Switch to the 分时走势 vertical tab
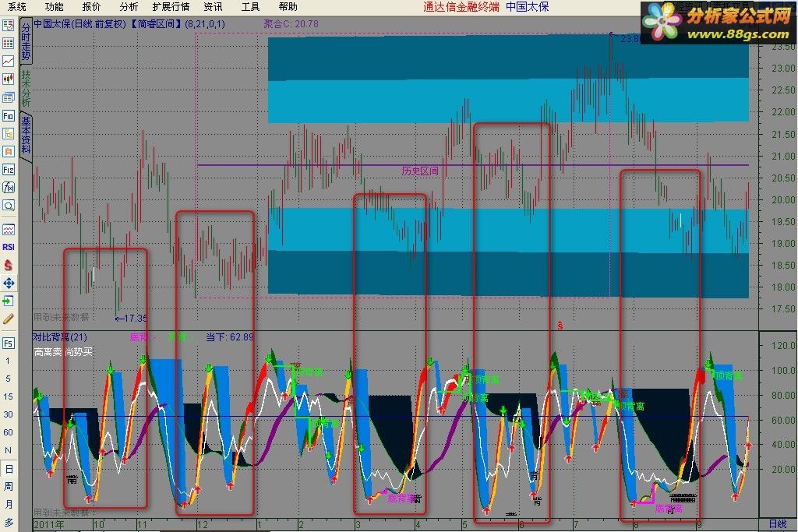This screenshot has width=798, height=532. pos(26,42)
